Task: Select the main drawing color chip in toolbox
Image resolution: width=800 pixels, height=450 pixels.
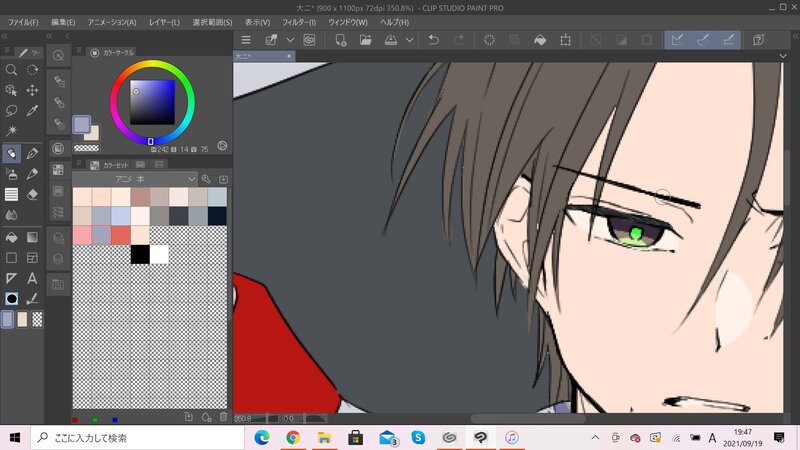Action: coord(7,319)
